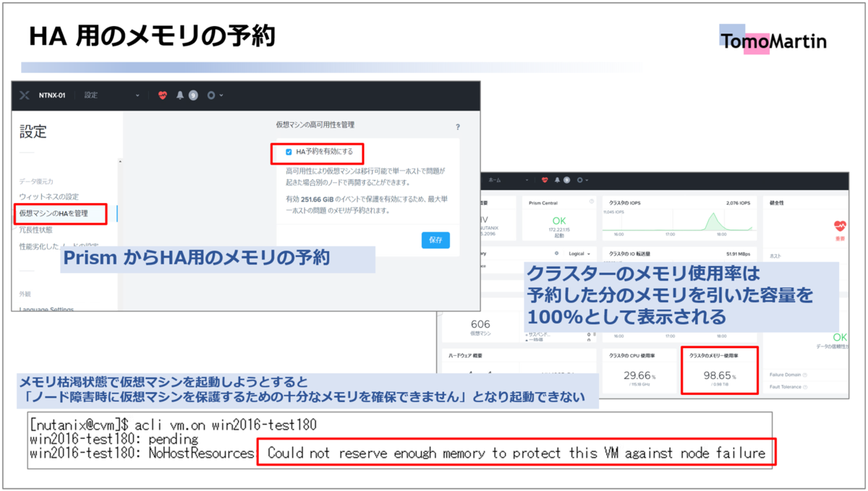Click the 保存 save button
868x491 pixels.
tap(435, 240)
